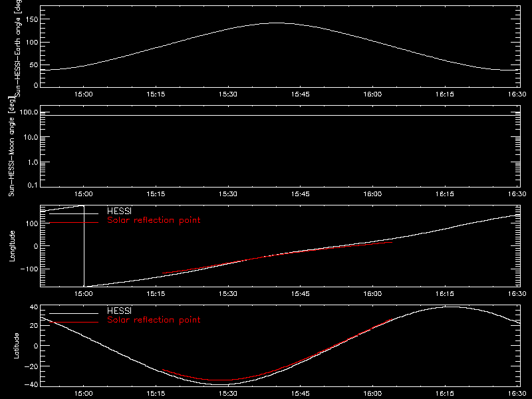Select 'HESSI' legend text in Latitude plot
Image resolution: width=532 pixels, height=399 pixels.
click(119, 311)
